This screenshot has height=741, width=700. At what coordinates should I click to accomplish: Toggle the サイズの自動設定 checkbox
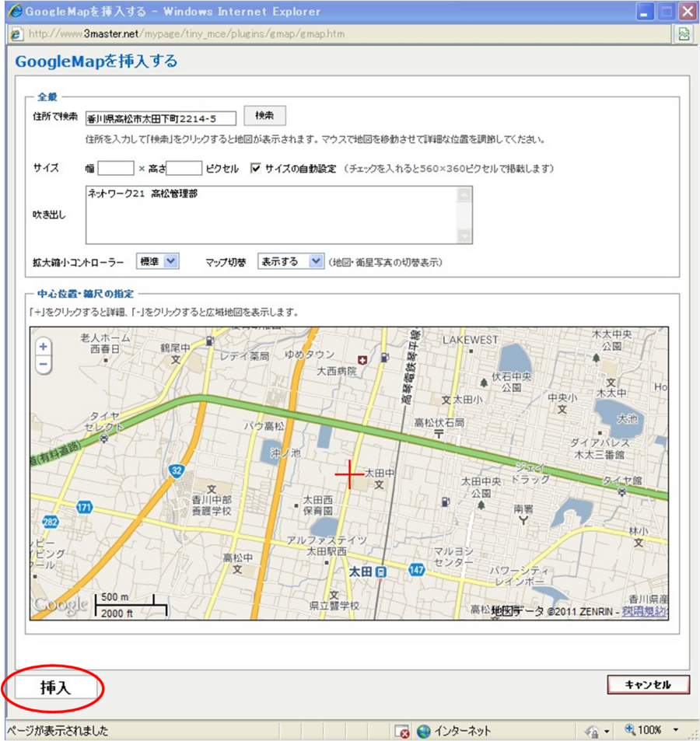[256, 168]
